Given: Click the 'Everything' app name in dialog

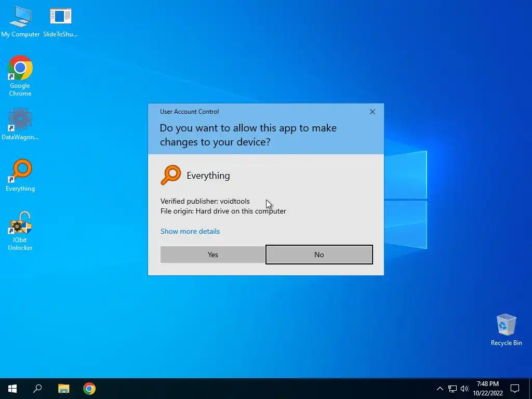Looking at the screenshot, I should pos(208,176).
